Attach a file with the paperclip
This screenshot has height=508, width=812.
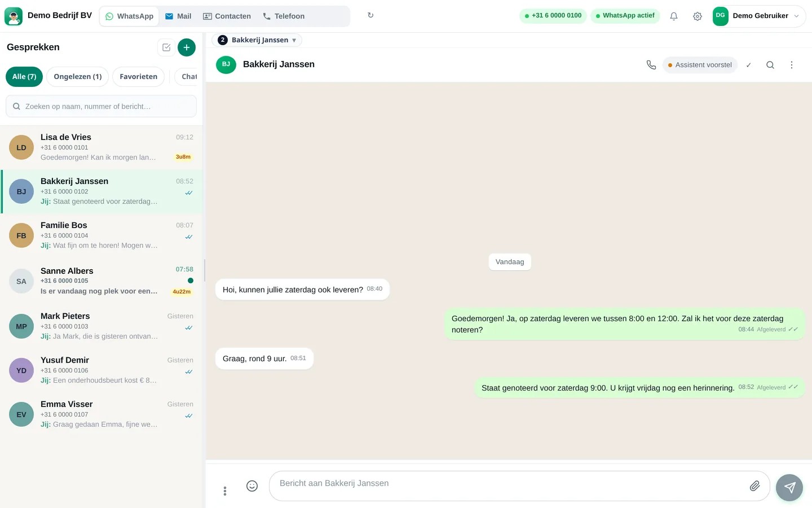[x=755, y=486]
